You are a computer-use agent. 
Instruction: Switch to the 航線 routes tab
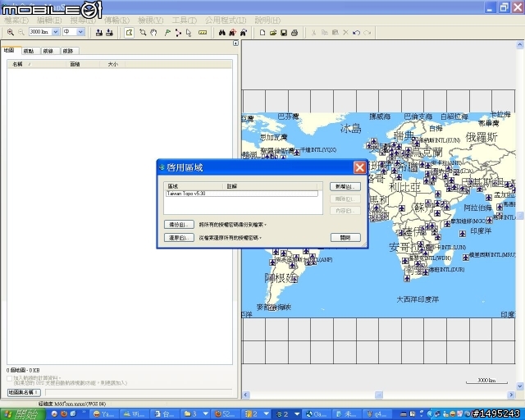pos(49,51)
